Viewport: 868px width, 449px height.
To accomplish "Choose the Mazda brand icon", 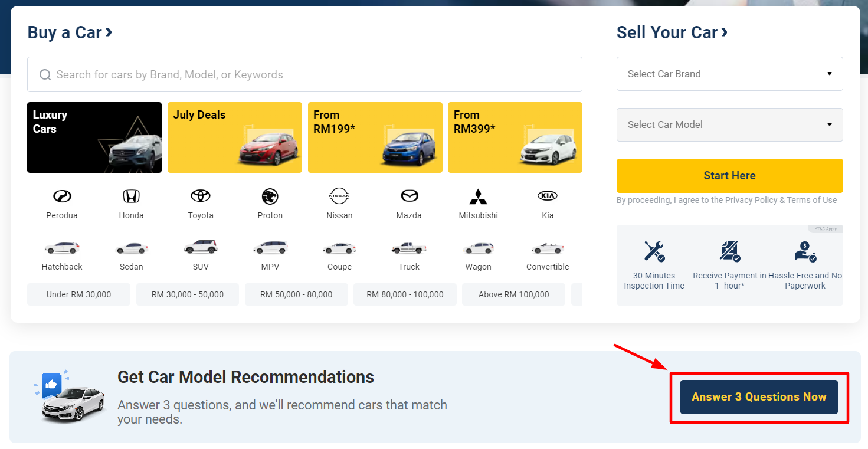I will pyautogui.click(x=409, y=196).
